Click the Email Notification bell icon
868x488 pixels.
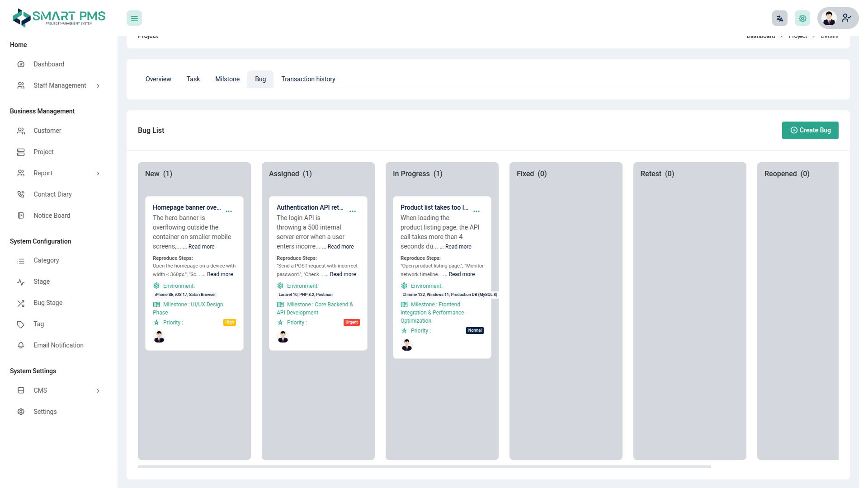21,345
